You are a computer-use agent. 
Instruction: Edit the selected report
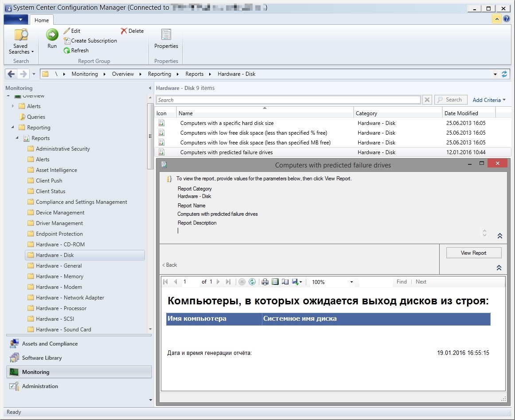(72, 31)
